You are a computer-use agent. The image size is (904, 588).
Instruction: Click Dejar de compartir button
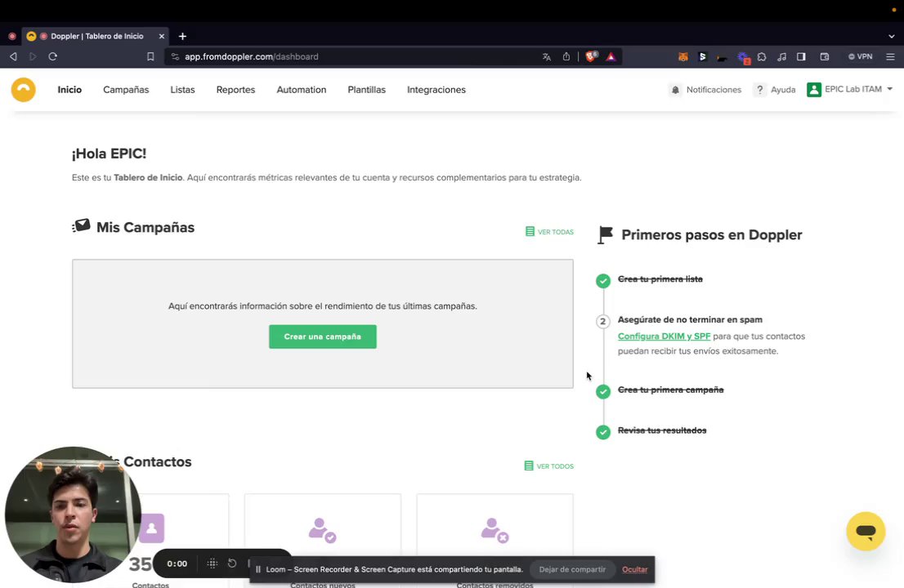(x=572, y=569)
